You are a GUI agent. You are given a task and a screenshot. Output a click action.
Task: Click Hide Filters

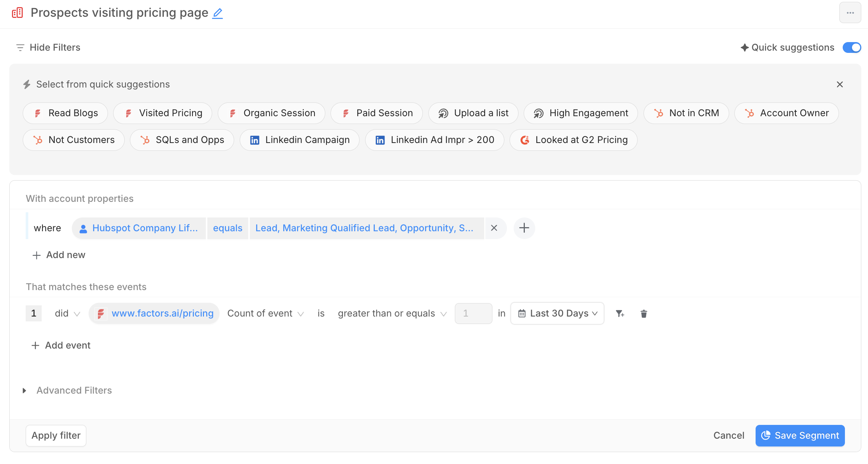pos(48,48)
